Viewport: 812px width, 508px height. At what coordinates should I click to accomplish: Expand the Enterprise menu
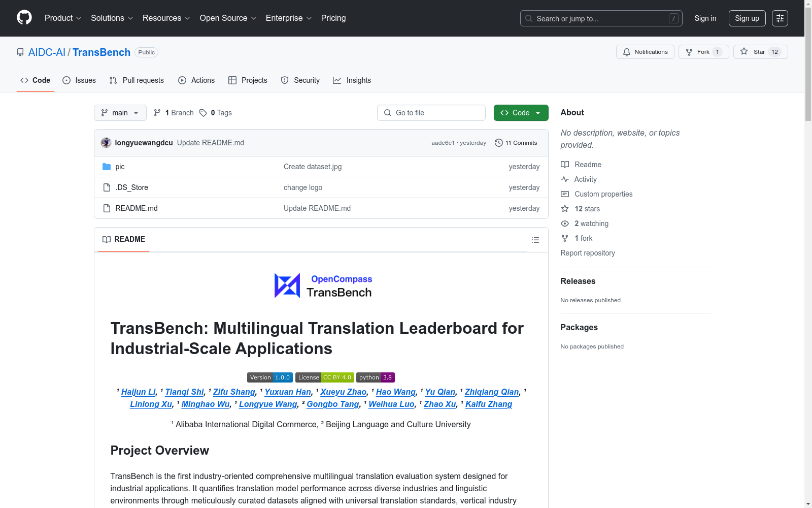(x=289, y=18)
